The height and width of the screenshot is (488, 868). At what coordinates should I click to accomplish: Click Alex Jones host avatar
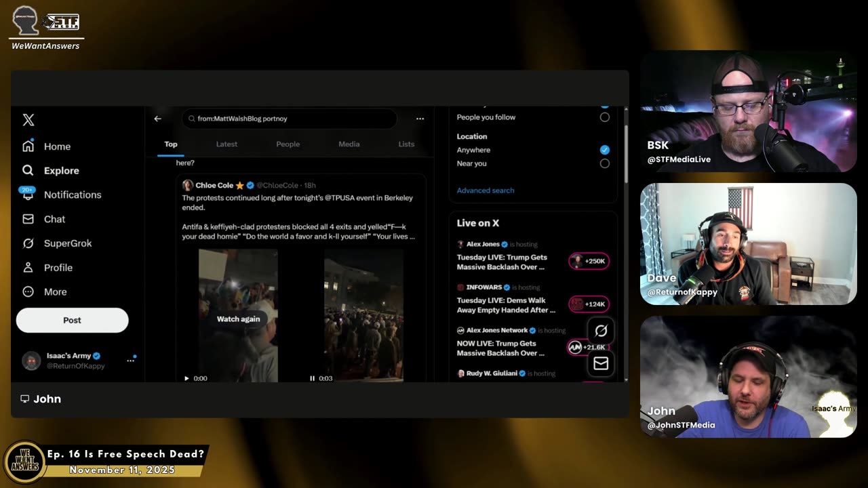pos(460,244)
